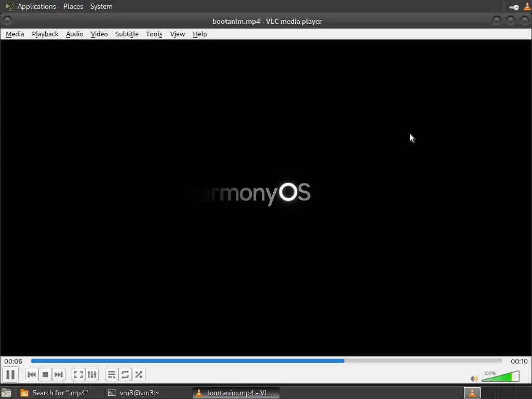
Task: Show extended settings equalizer dialog
Action: coord(92,375)
